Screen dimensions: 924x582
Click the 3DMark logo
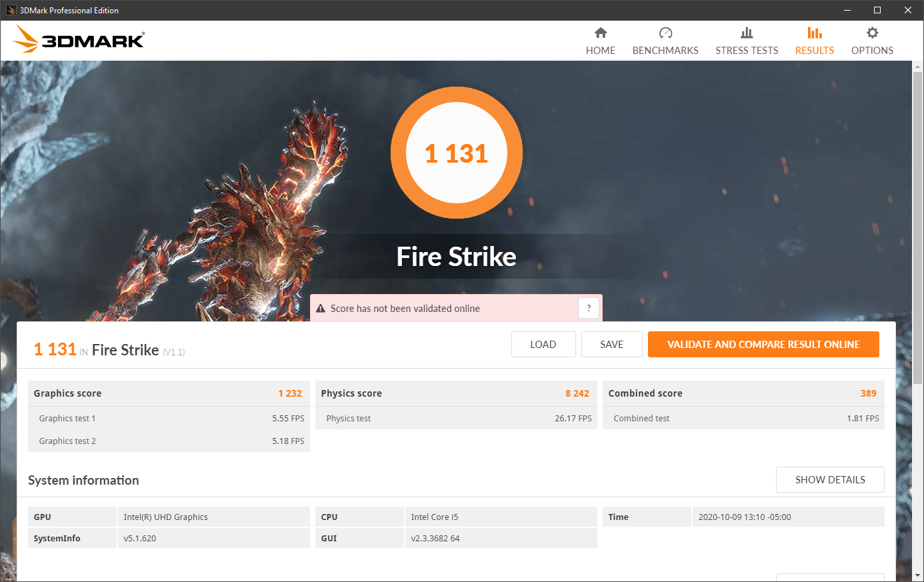[79, 40]
